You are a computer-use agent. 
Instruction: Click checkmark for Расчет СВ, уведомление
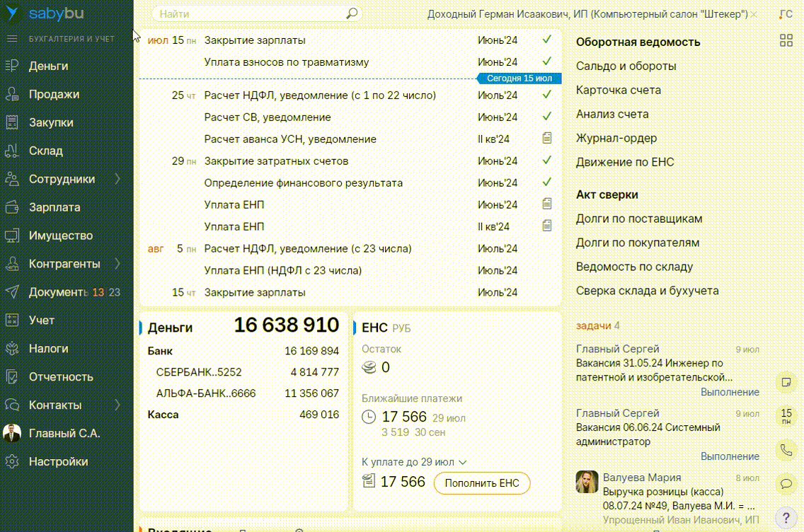(x=546, y=117)
